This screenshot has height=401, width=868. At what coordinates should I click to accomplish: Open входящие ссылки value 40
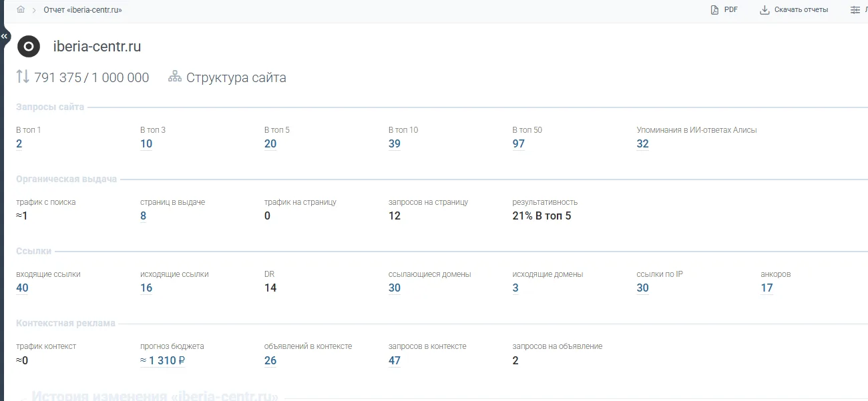(22, 288)
